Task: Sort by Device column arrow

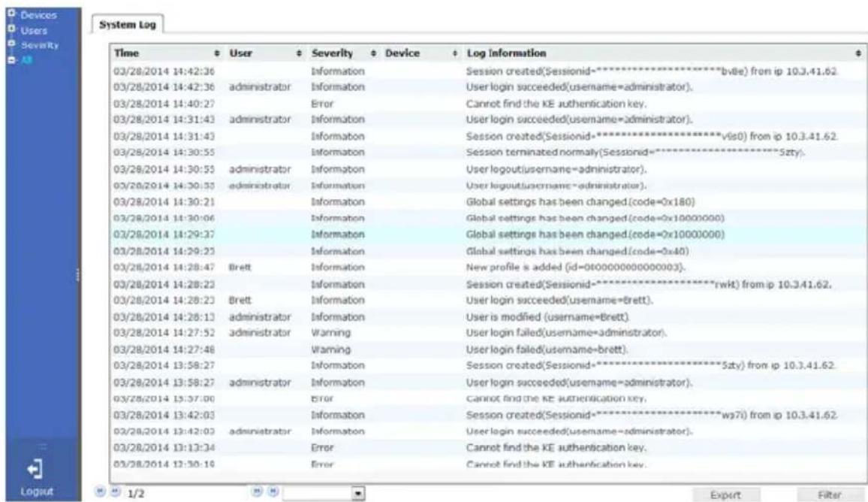Action: coord(455,53)
